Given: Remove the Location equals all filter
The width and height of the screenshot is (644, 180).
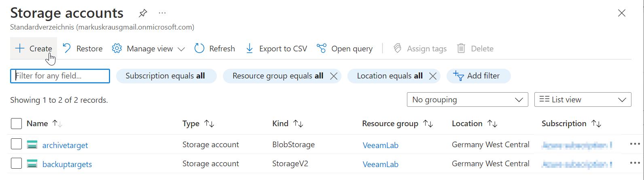Looking at the screenshot, I should click(433, 76).
